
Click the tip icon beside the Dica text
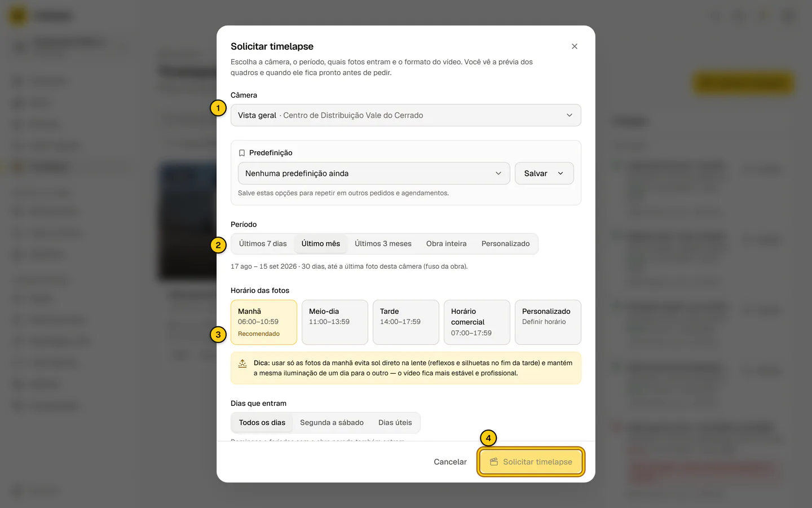[x=242, y=364]
